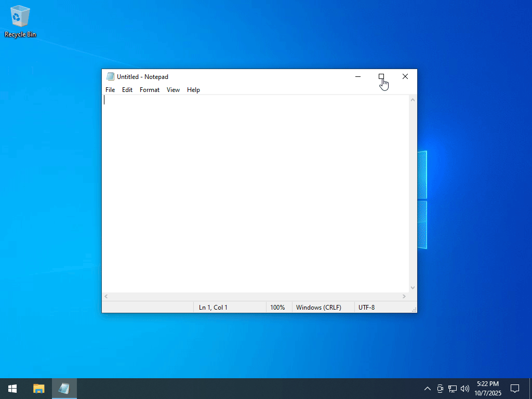Screen dimensions: 532x399
Task: Click inside the Notepad text area
Action: click(255, 192)
